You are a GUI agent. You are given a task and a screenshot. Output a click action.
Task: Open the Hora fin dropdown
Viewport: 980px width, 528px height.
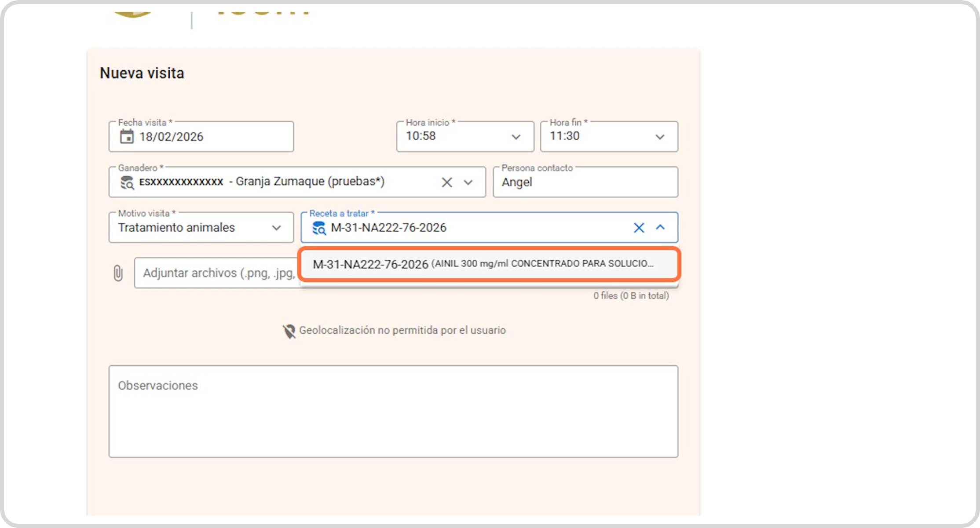click(660, 137)
